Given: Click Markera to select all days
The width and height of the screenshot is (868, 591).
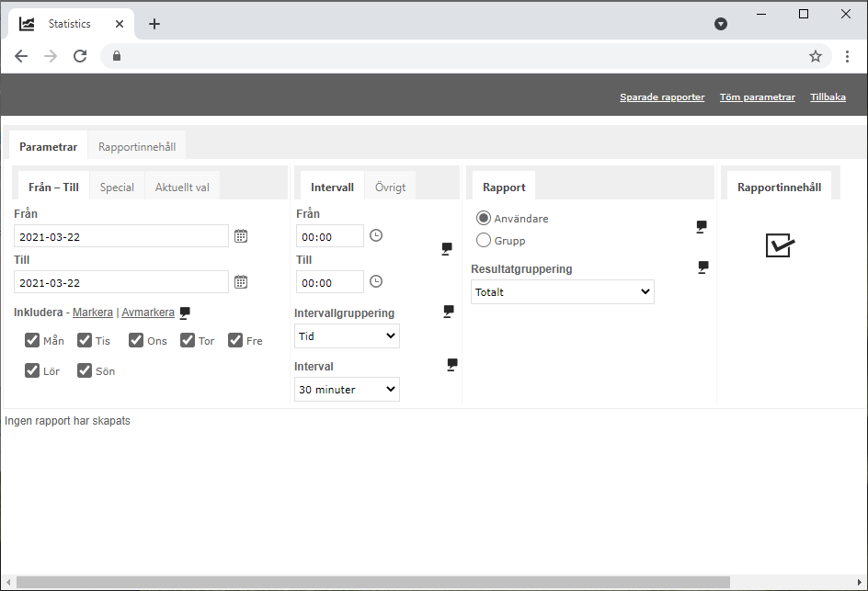Looking at the screenshot, I should (93, 313).
